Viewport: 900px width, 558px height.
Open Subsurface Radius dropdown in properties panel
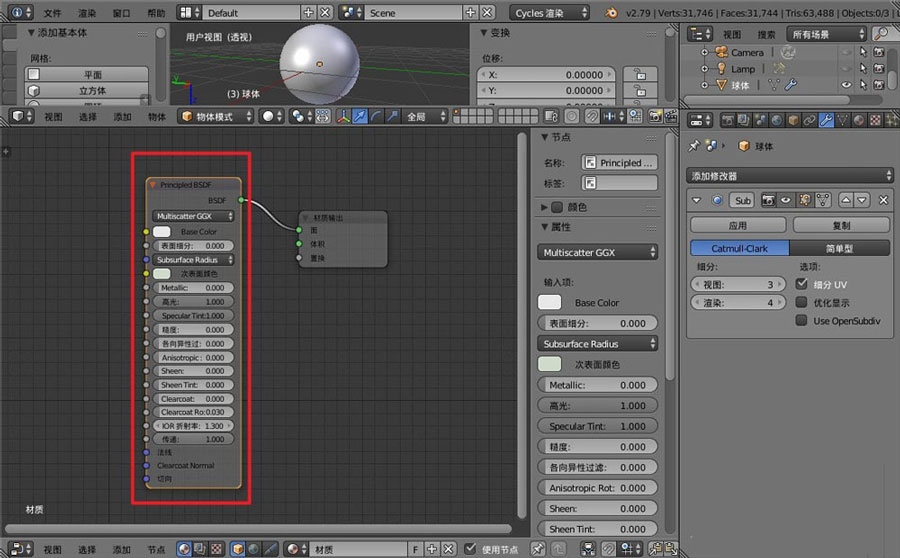point(598,344)
